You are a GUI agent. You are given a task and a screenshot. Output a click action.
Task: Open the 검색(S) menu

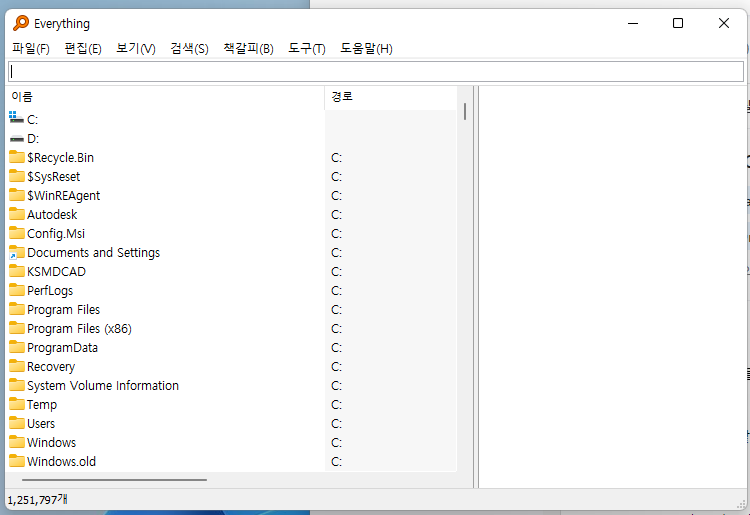[x=189, y=48]
